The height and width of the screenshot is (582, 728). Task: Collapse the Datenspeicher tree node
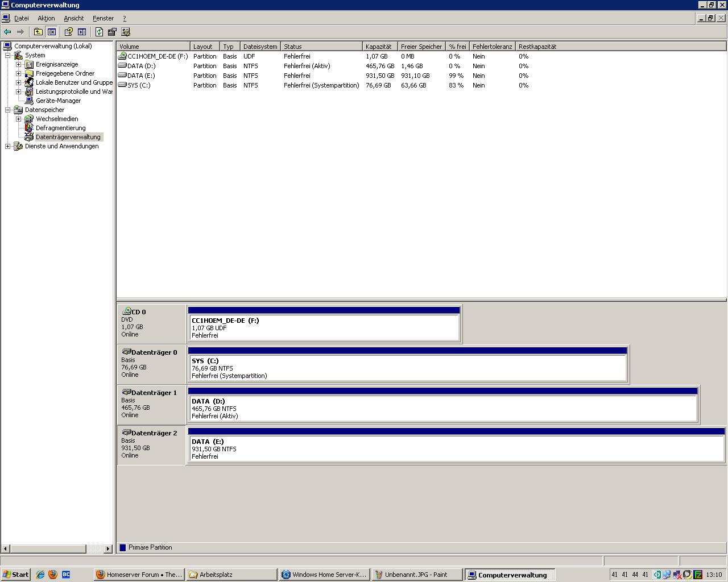[8, 110]
